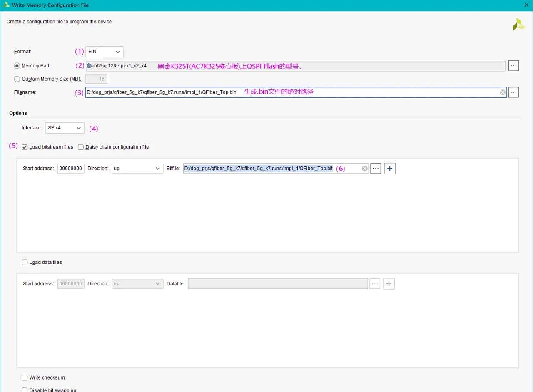Open the Format dropdown showing BIN

point(105,52)
